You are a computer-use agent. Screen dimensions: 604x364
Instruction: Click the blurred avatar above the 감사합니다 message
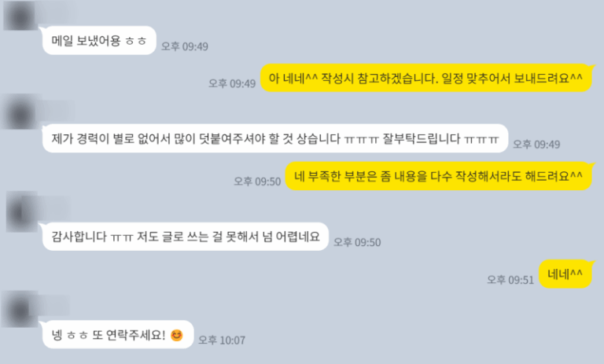pos(21,212)
